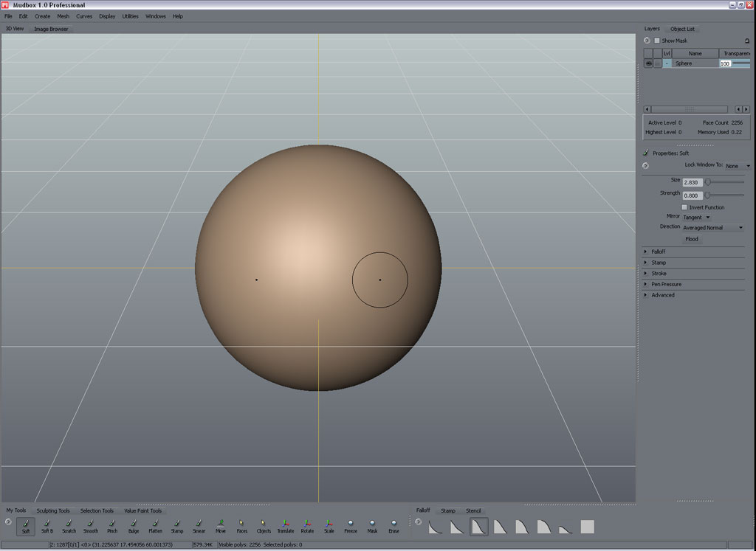Select the Rotate tool
Viewport: 756px width, 551px height.
(x=307, y=525)
